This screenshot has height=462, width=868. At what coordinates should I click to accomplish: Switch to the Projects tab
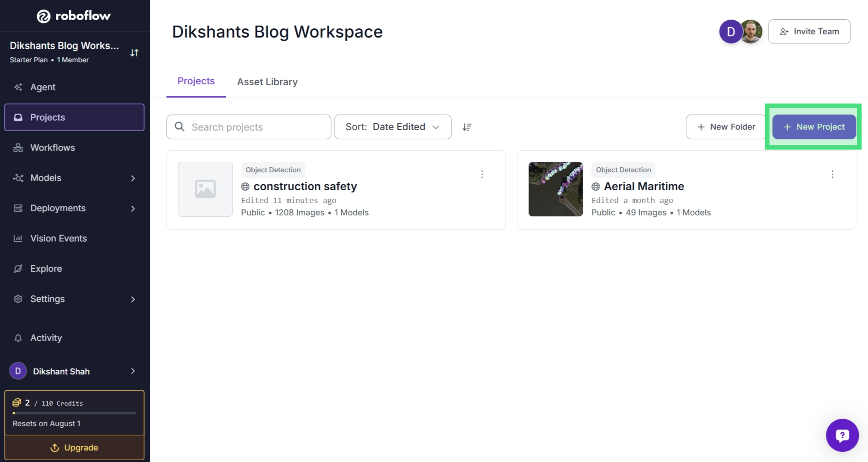[x=196, y=81]
